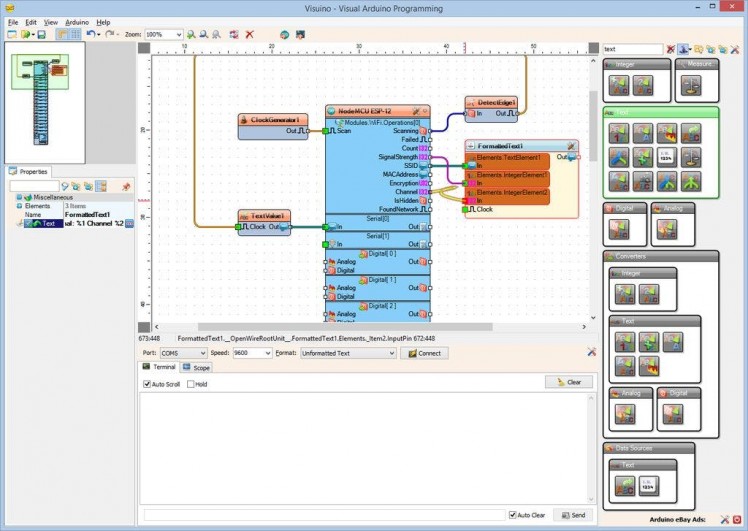The width and height of the screenshot is (748, 531).
Task: Click the Undo arrow in toolbar
Action: [x=91, y=34]
